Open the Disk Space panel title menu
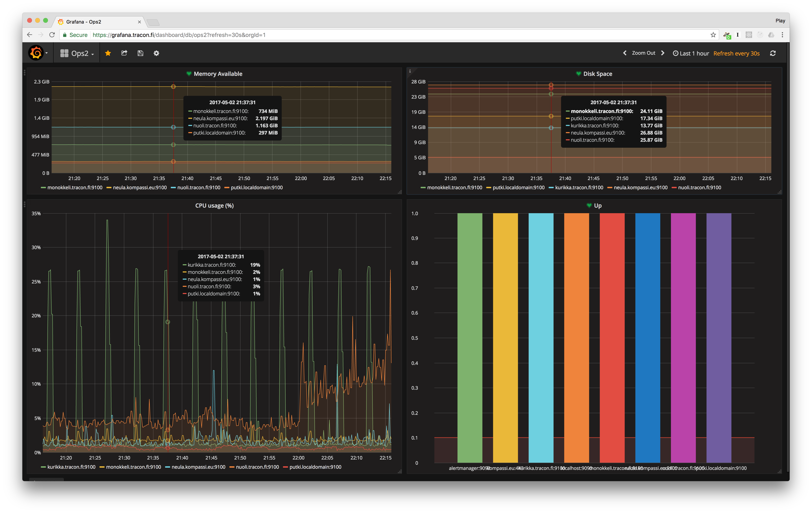This screenshot has height=513, width=812. coord(598,74)
